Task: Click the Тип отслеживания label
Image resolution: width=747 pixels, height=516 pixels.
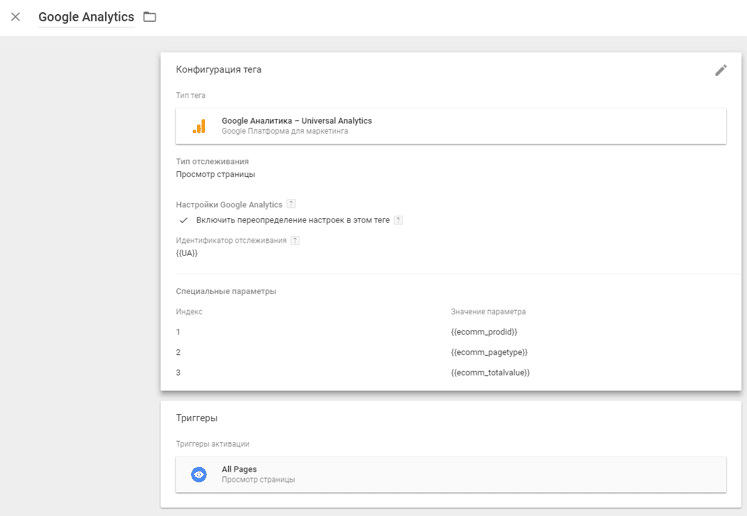Action: click(212, 162)
